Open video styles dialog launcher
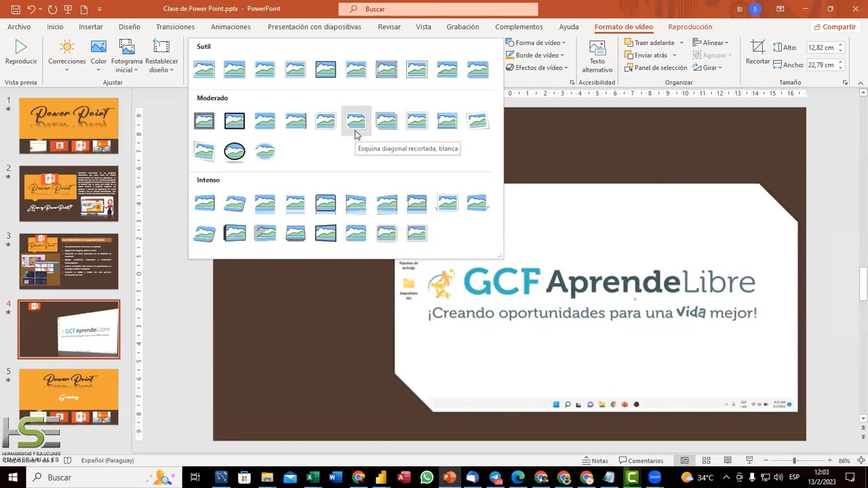 (572, 82)
